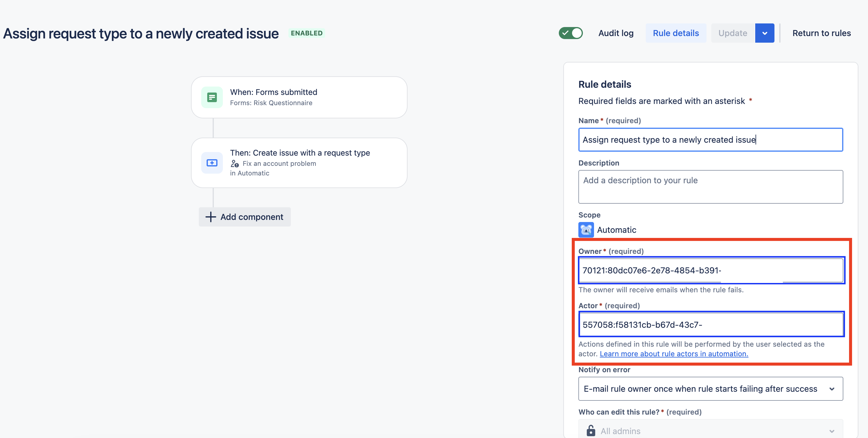Click the Update button
Screen dimensions: 868x438
point(732,33)
